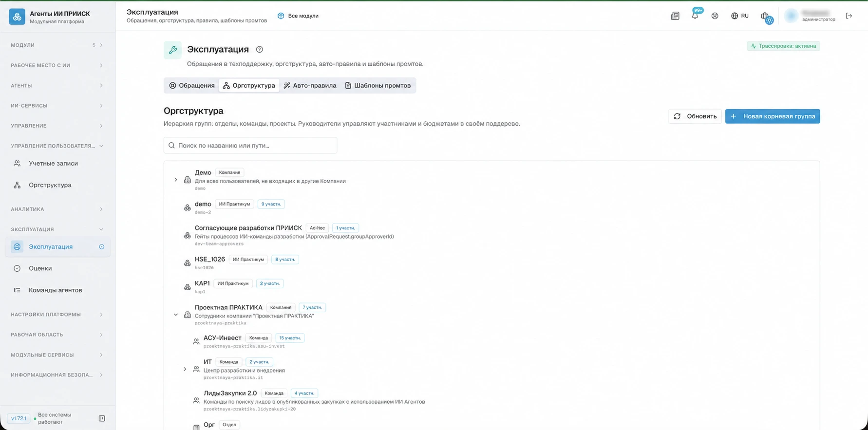Screen dimensions: 868x430
Task: Click Все системы работают status
Action: [54, 418]
